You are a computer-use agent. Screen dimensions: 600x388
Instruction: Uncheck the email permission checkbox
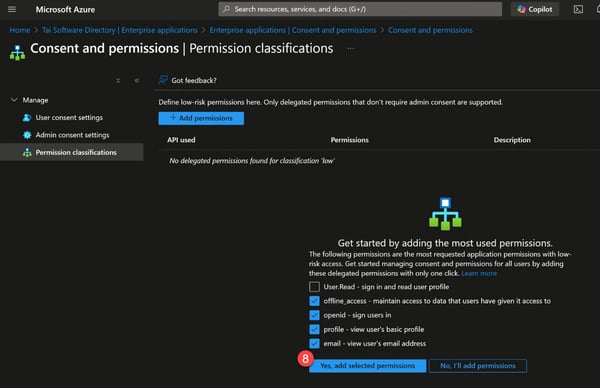coord(314,343)
